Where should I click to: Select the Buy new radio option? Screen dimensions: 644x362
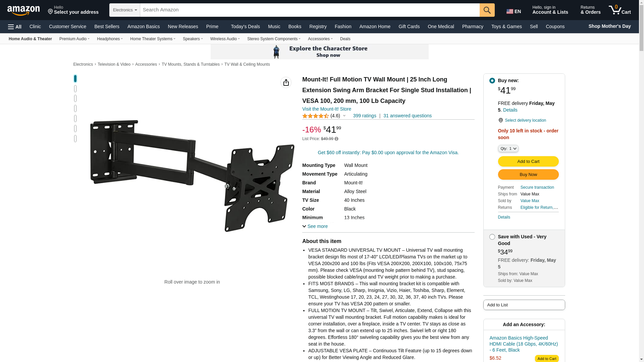(x=492, y=81)
